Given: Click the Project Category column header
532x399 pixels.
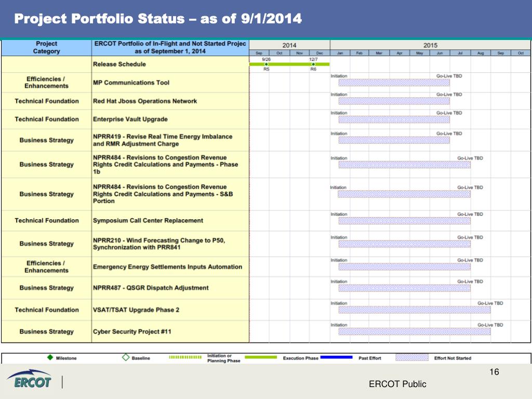Looking at the screenshot, I should pyautogui.click(x=46, y=47).
